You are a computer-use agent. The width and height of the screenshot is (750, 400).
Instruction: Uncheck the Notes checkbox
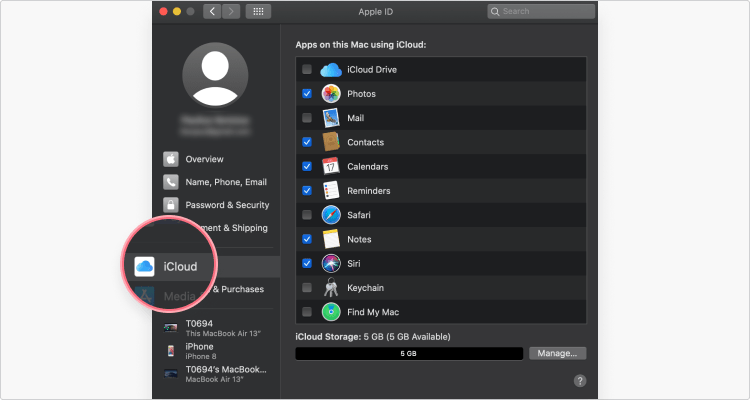pos(307,239)
